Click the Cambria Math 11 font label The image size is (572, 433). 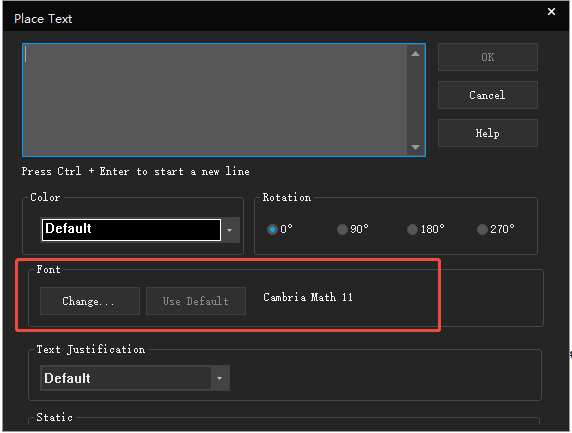(x=308, y=297)
